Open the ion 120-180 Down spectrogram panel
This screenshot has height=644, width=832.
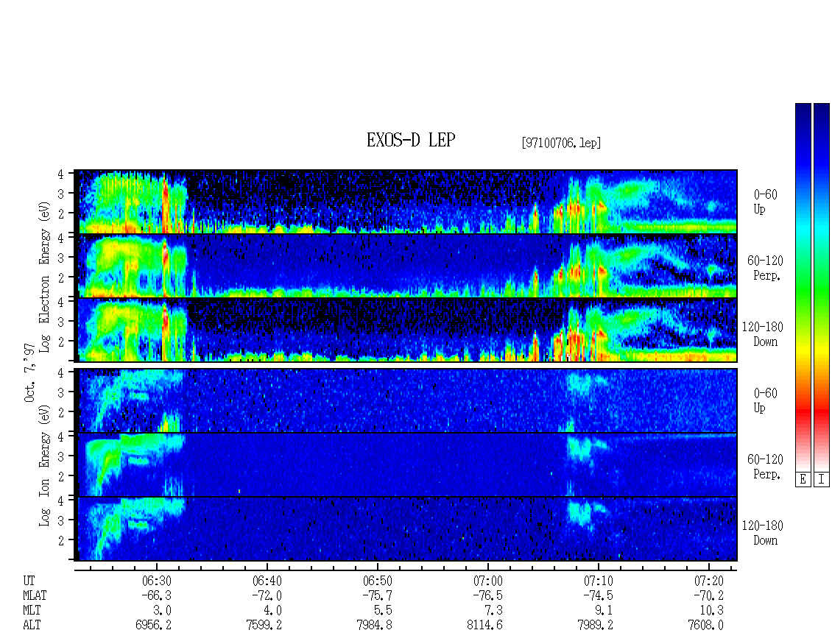407,529
